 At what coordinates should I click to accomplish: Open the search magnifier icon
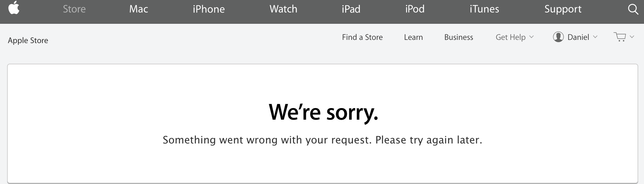coord(633,9)
